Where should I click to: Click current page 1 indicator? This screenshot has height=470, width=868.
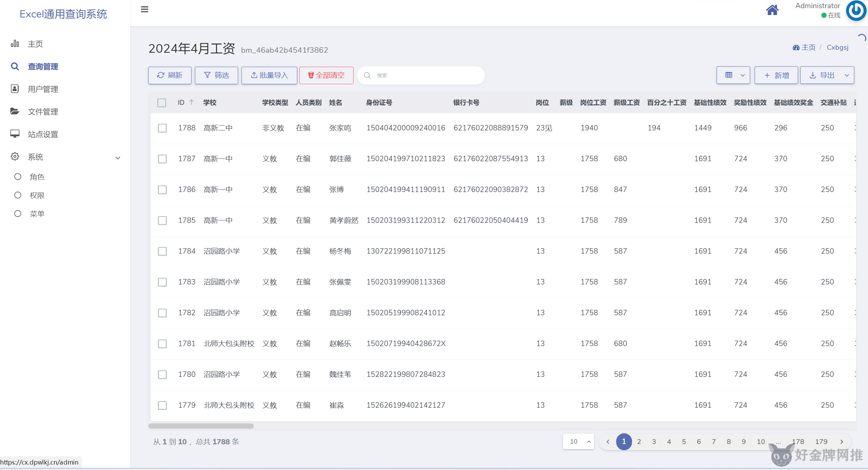click(x=624, y=442)
